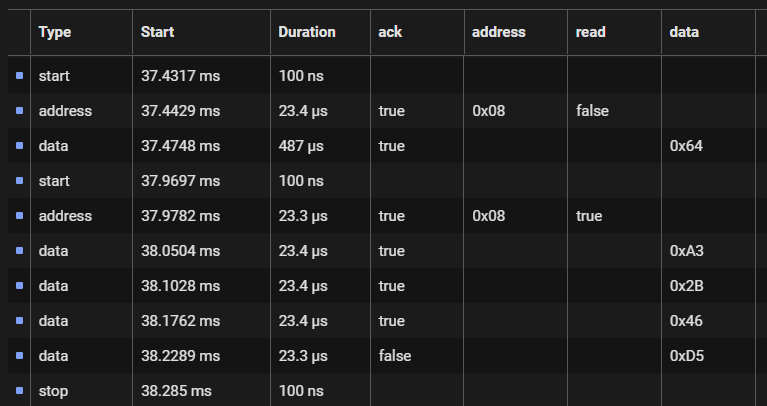This screenshot has height=406, width=767.
Task: Click the blue marker beside the 37.9782 ms address row
Action: coord(18,216)
